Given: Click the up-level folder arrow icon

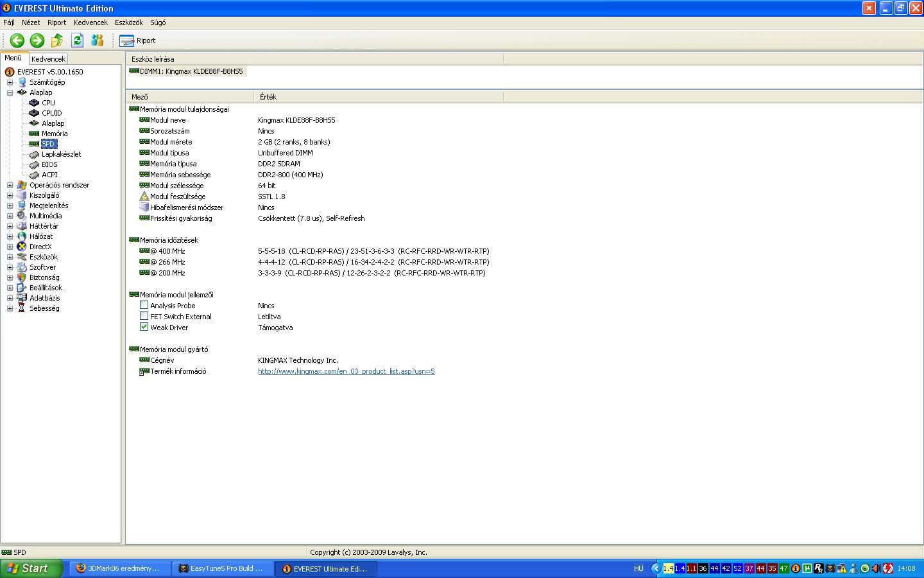Looking at the screenshot, I should (57, 40).
